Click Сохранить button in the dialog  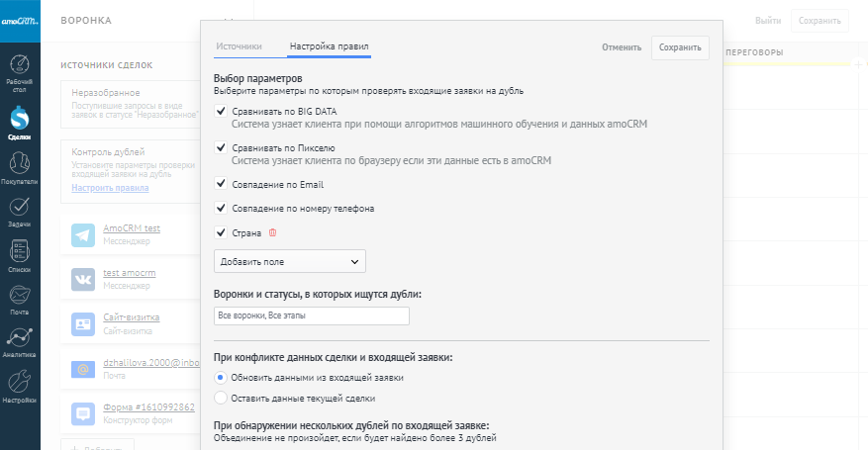click(680, 47)
